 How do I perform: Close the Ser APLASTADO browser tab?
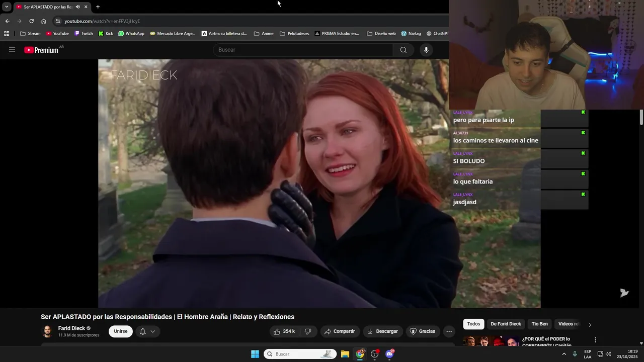(x=86, y=7)
